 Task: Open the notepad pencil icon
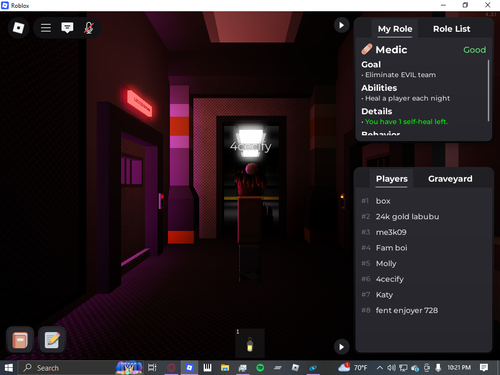[x=52, y=340]
